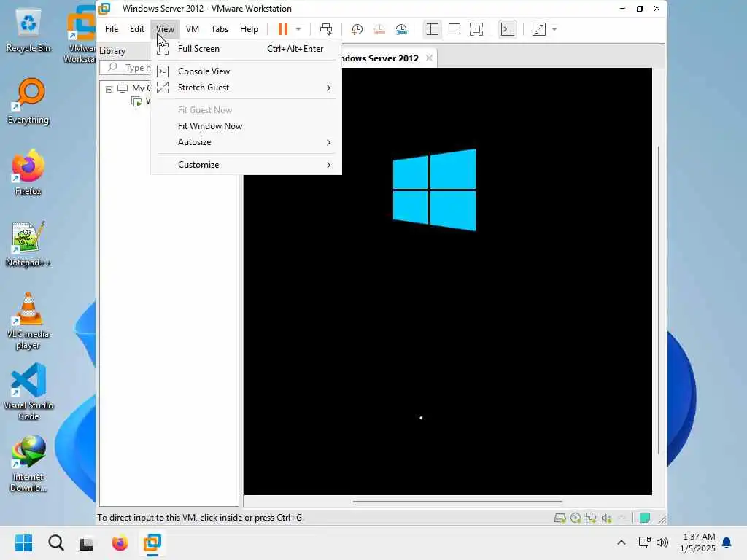
Task: Open the Edit menu
Action: pos(137,29)
